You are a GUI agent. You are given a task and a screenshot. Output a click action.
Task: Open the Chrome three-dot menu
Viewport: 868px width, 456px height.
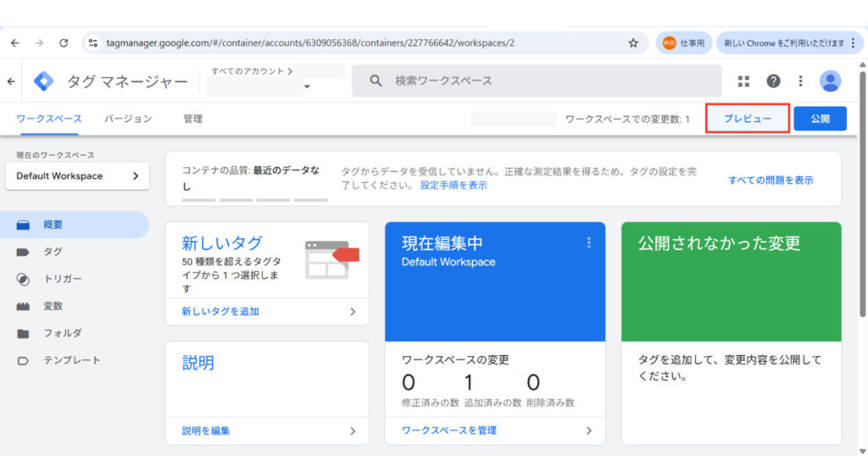pyautogui.click(x=853, y=42)
